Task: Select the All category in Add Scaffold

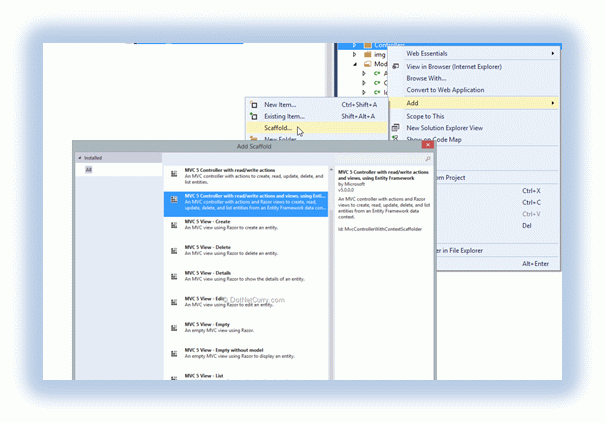Action: coord(119,170)
